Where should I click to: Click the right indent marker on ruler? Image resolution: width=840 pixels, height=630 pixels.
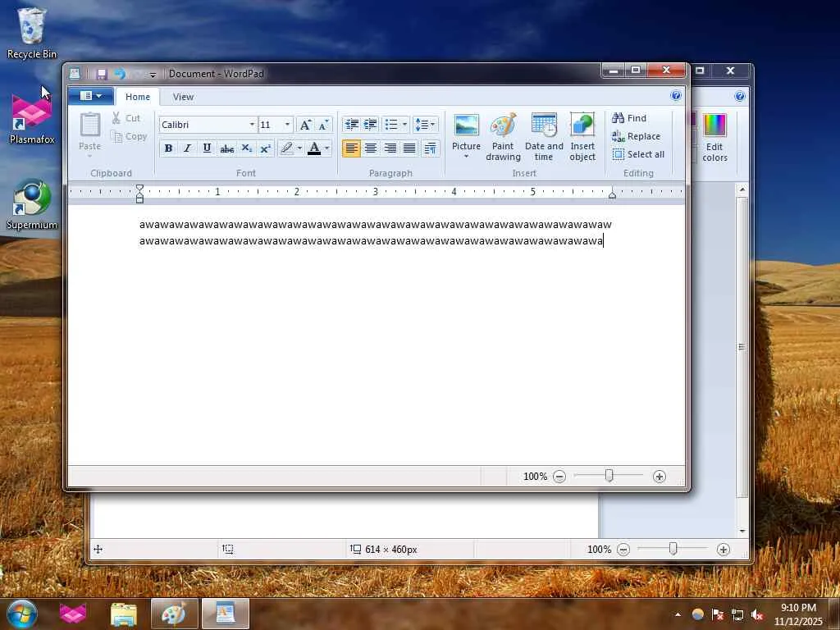tap(612, 195)
